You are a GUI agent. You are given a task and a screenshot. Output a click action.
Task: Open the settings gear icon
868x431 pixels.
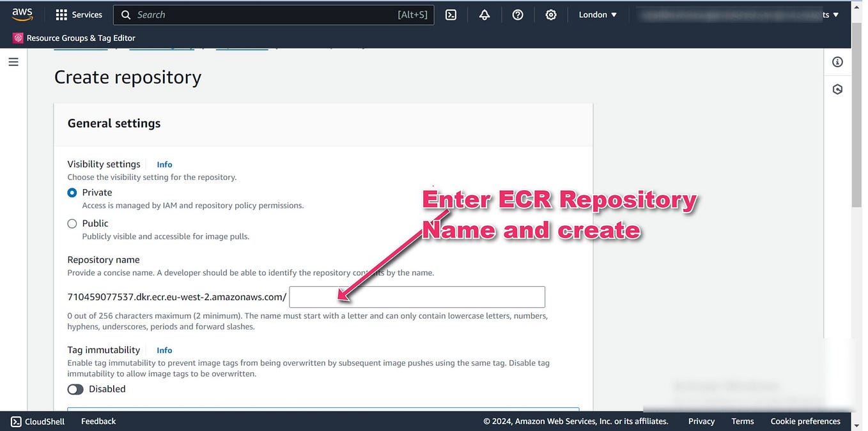point(551,14)
